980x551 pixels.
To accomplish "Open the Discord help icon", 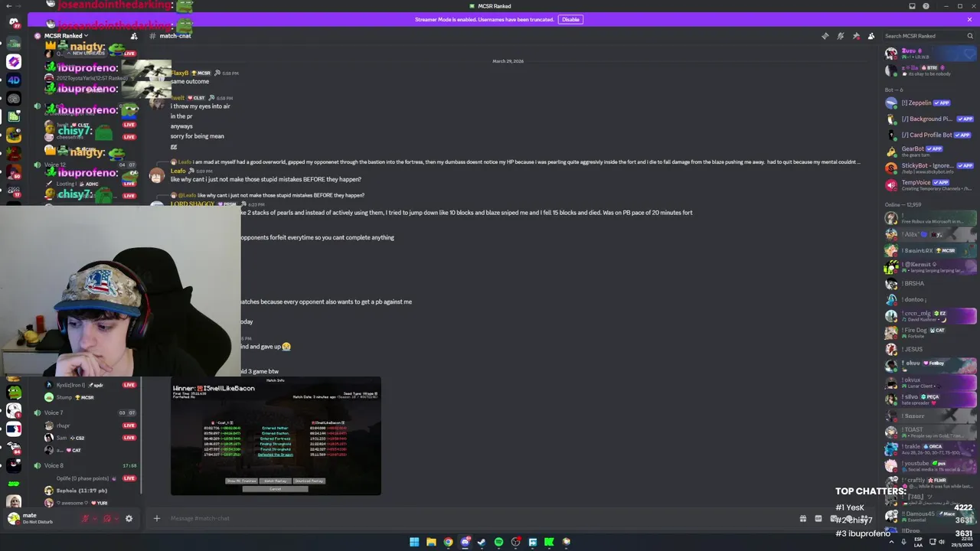I will 926,6.
